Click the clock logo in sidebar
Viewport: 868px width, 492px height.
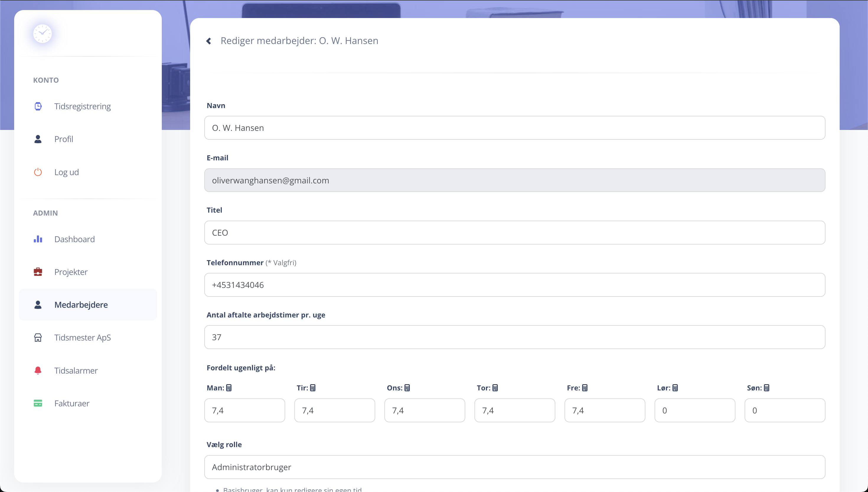(43, 34)
